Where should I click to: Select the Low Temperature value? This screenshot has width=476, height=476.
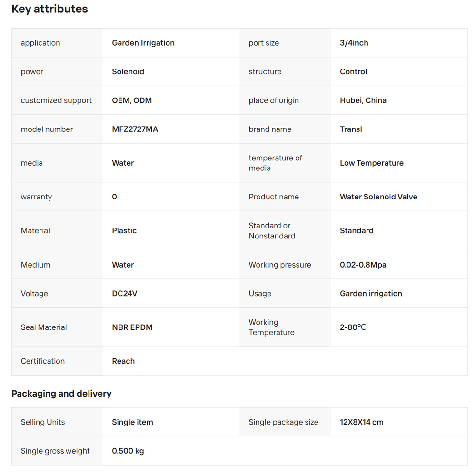[372, 163]
